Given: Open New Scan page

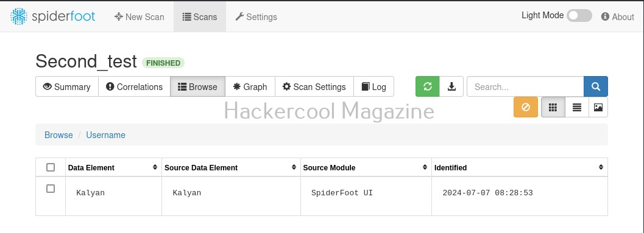Looking at the screenshot, I should pos(140,17).
